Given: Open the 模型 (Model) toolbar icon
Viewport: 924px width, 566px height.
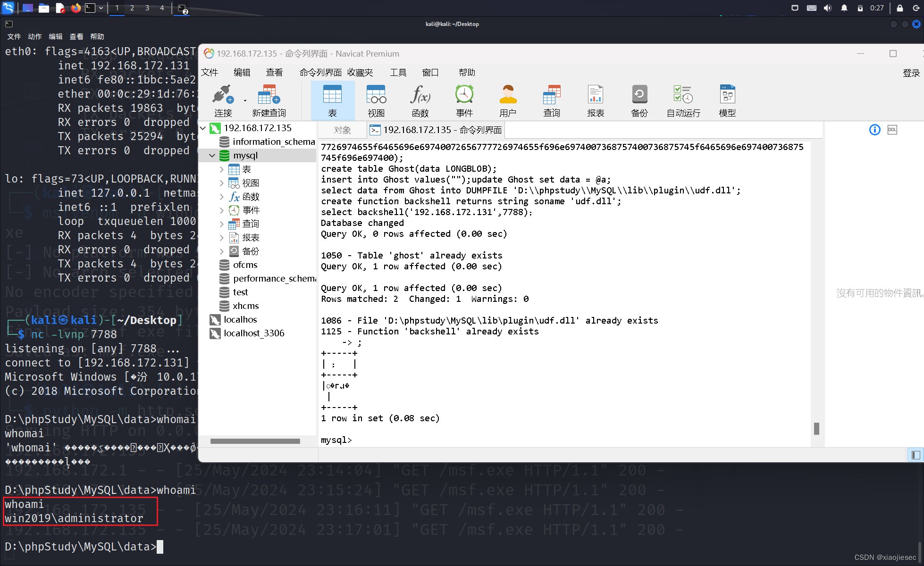Looking at the screenshot, I should tap(727, 99).
